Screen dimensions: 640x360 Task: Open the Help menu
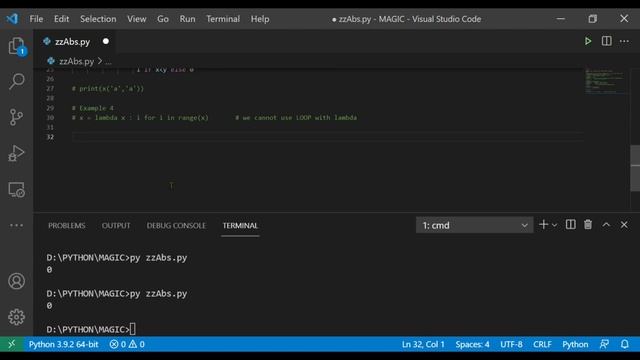pos(260,19)
